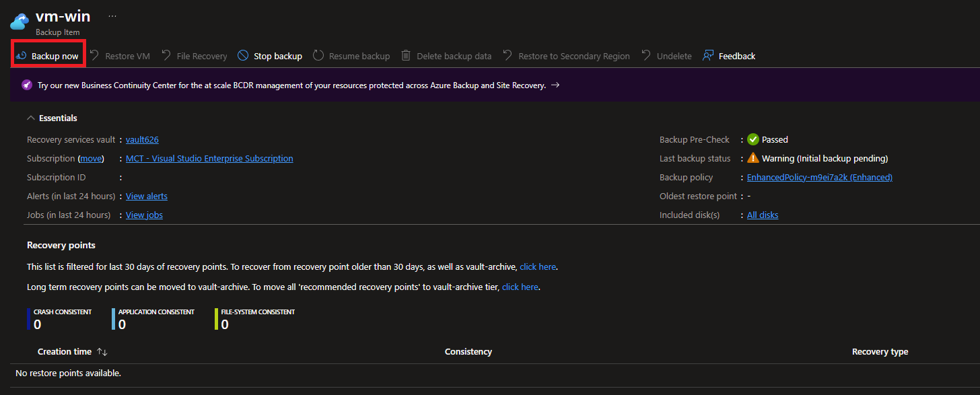The image size is (980, 395).
Task: Open the vault626 recovery services vault link
Action: [x=142, y=139]
